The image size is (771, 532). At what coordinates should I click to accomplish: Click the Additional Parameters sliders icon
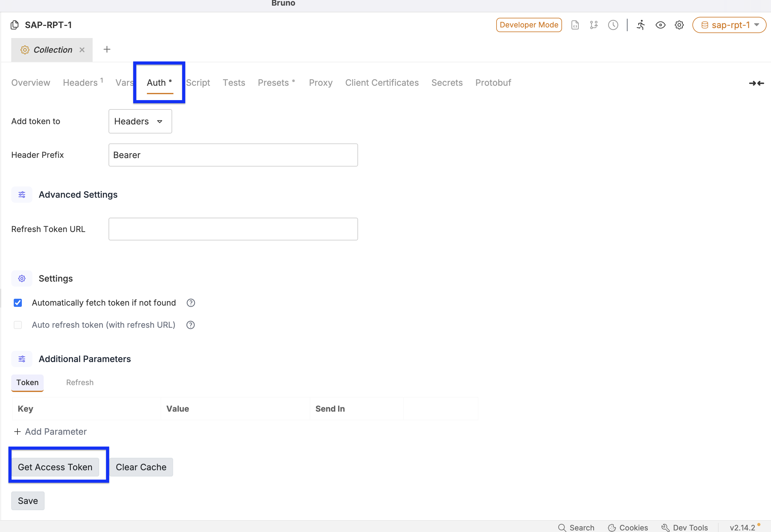(22, 359)
